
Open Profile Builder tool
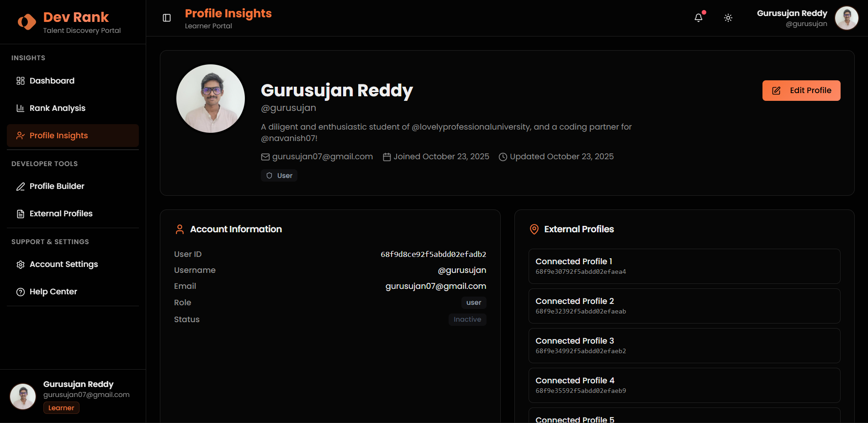tap(73, 186)
